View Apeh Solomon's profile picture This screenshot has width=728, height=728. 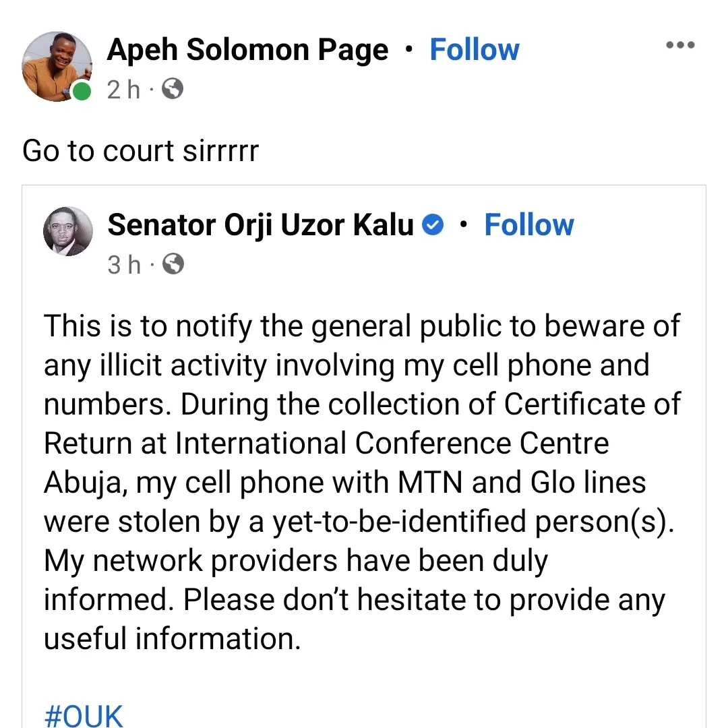point(57,65)
